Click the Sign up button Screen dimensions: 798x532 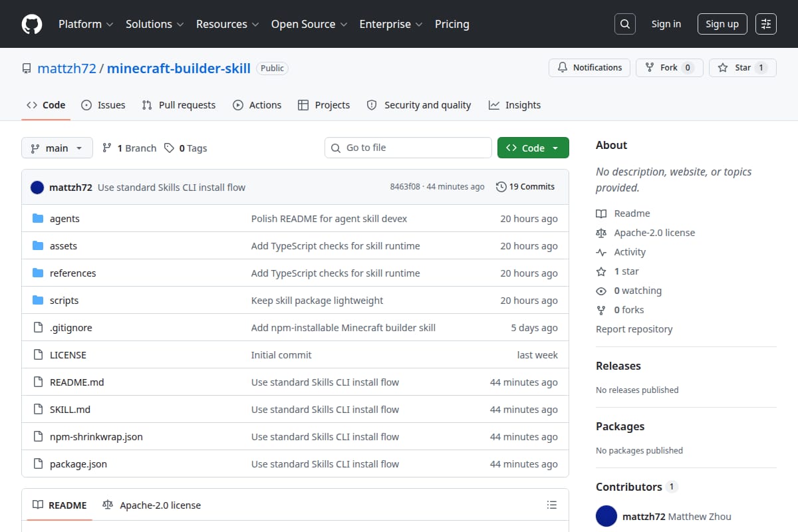[x=722, y=24]
